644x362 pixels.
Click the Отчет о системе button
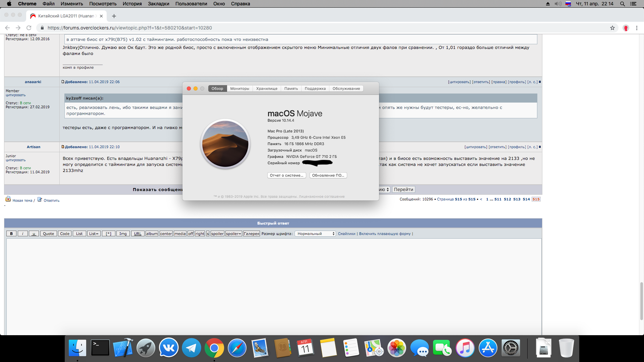(x=286, y=175)
